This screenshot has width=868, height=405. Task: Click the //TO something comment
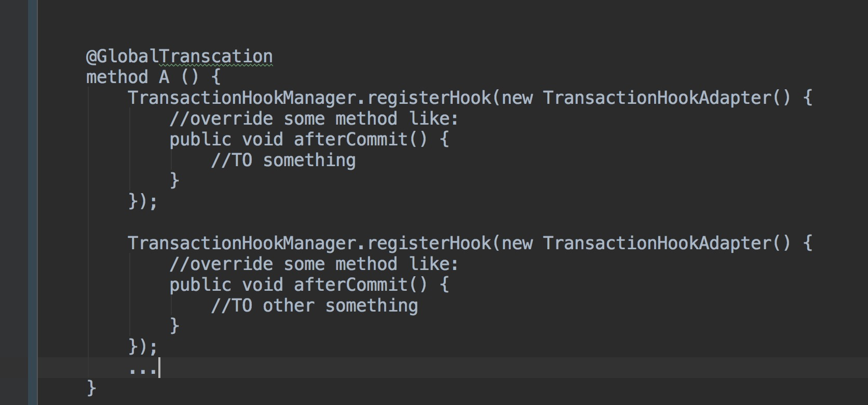coord(283,160)
